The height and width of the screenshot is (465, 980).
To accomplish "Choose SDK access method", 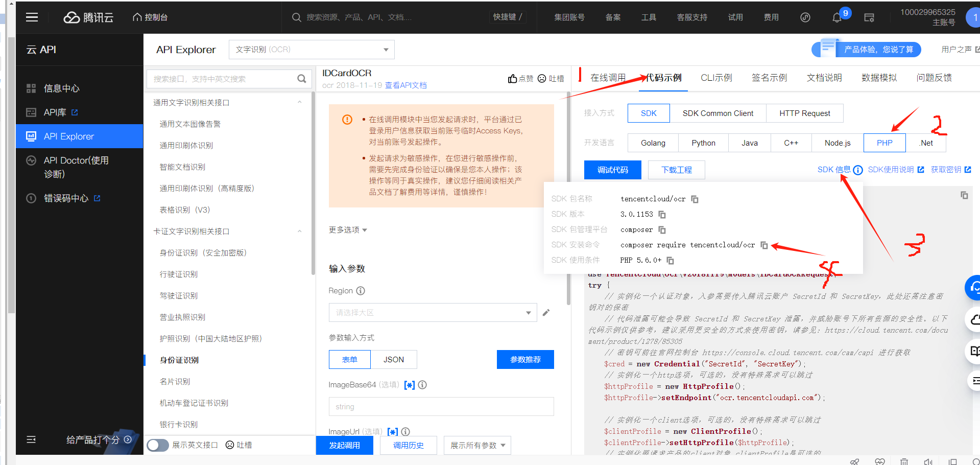I will [x=649, y=113].
